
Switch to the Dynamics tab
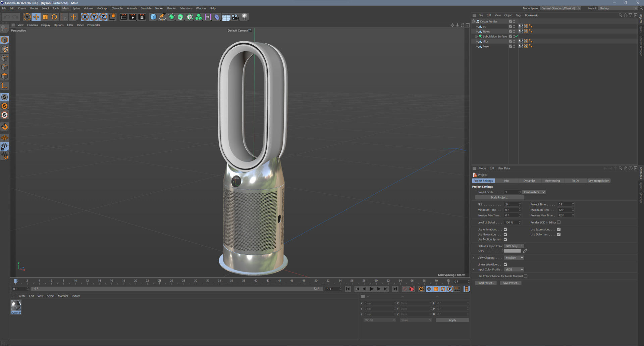(x=529, y=181)
